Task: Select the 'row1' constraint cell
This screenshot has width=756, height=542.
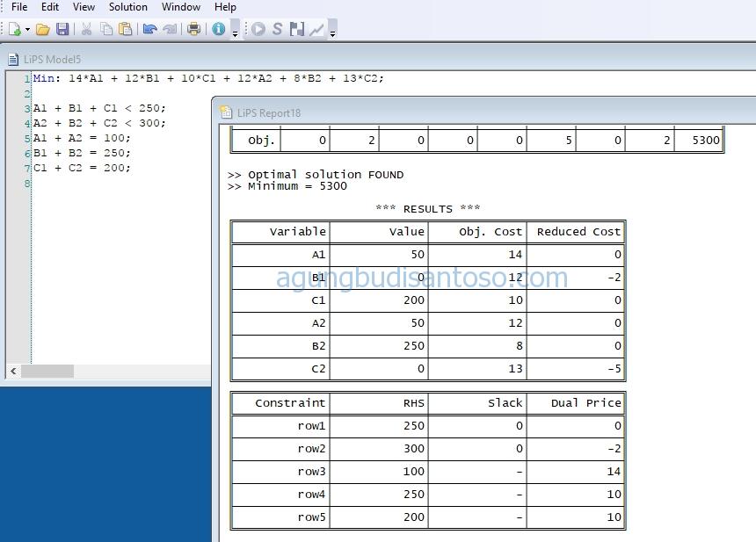Action: (280, 426)
